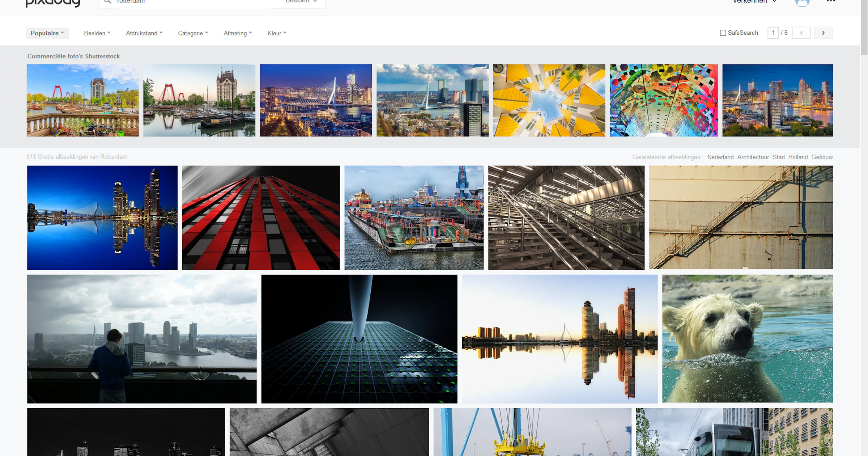Open tram beside building image
Viewport: 868px width, 456px height.
pos(735,432)
